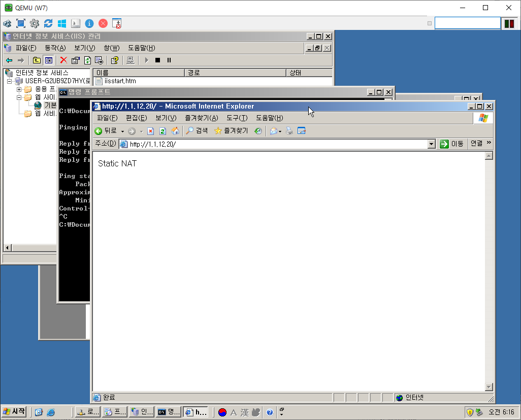Click the Up one level folder icon in IIS toolbar
The height and width of the screenshot is (420, 521).
37,60
